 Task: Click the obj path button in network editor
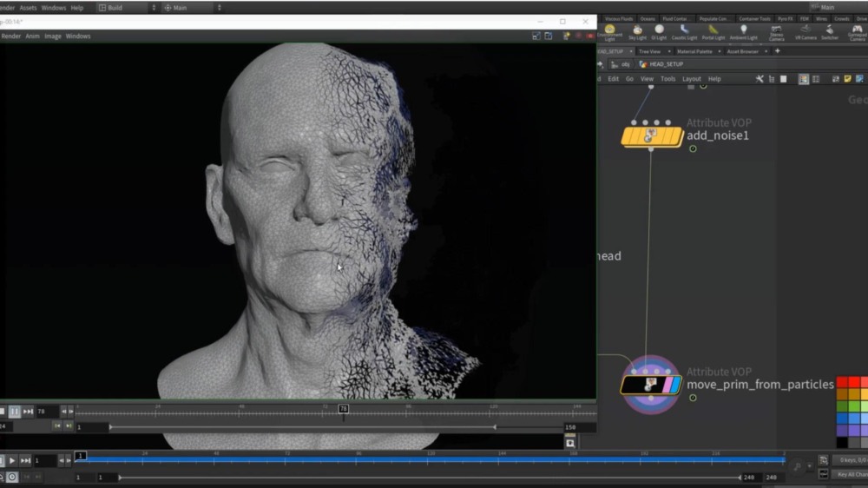point(621,64)
